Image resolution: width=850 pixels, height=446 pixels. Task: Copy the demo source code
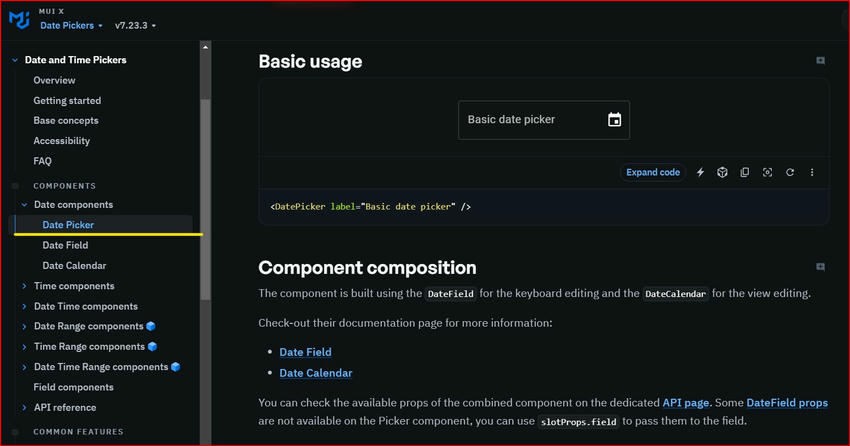click(x=745, y=172)
